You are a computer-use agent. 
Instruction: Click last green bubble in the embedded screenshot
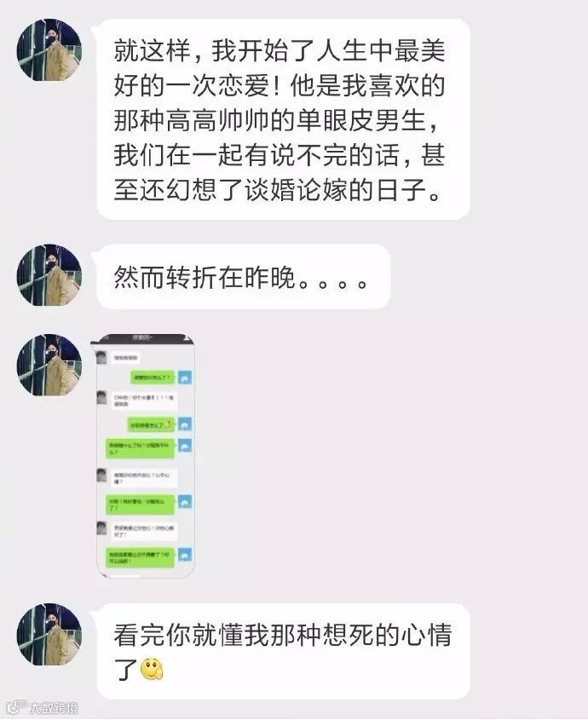pyautogui.click(x=140, y=557)
